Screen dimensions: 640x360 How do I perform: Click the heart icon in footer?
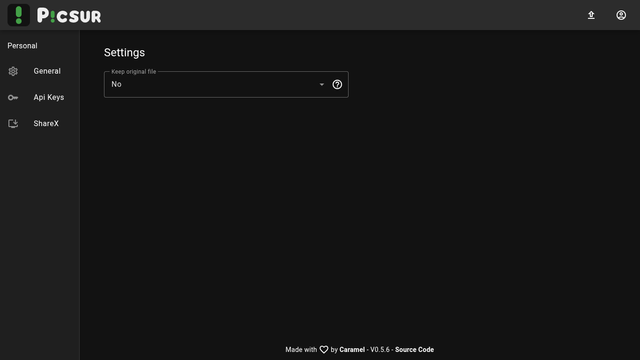pyautogui.click(x=324, y=350)
